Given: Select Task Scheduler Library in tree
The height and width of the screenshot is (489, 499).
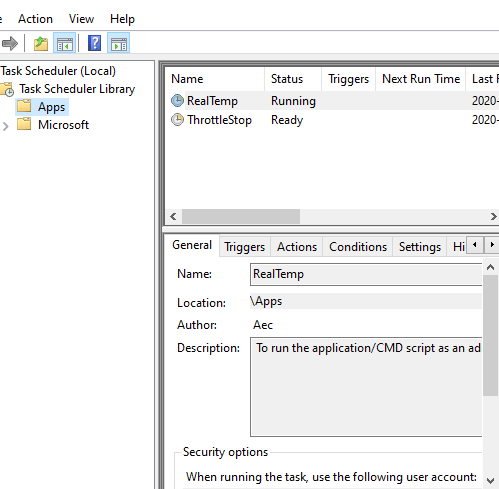Looking at the screenshot, I should click(x=77, y=89).
